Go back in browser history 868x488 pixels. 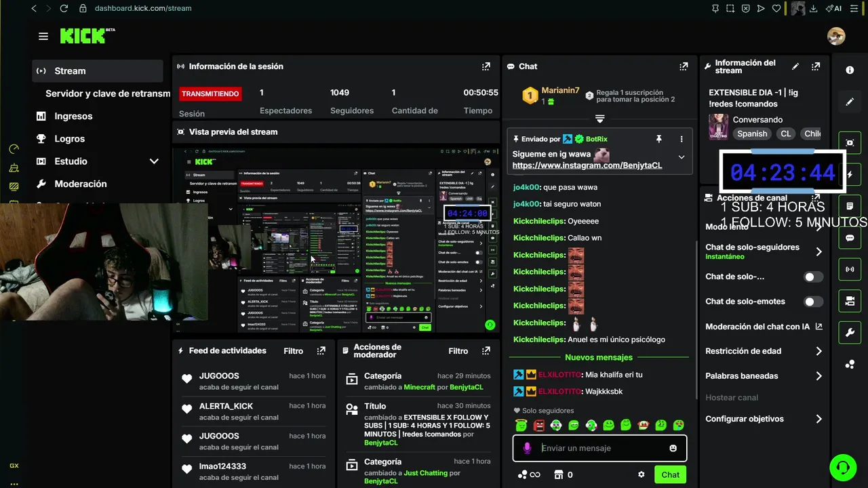[34, 8]
